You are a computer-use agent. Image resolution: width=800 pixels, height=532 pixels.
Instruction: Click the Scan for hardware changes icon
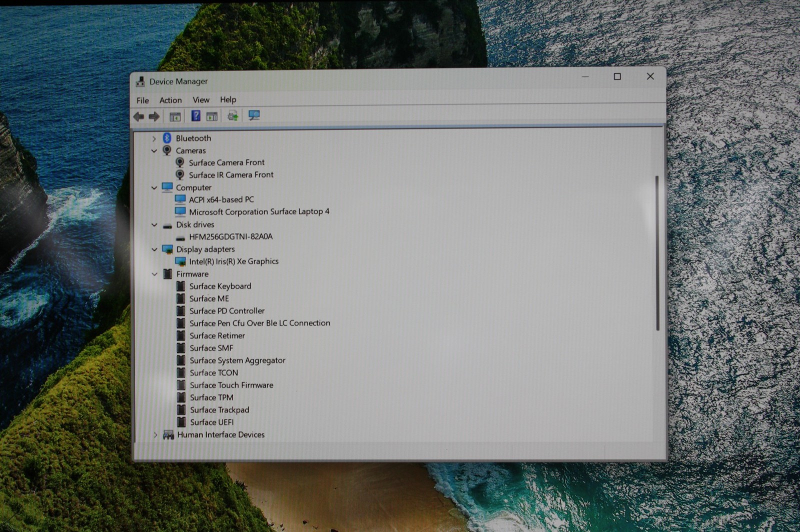pyautogui.click(x=254, y=115)
